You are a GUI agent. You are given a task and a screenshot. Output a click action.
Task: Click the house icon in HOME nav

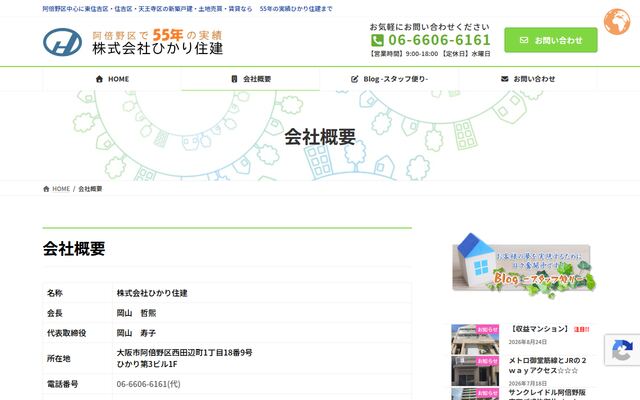99,79
